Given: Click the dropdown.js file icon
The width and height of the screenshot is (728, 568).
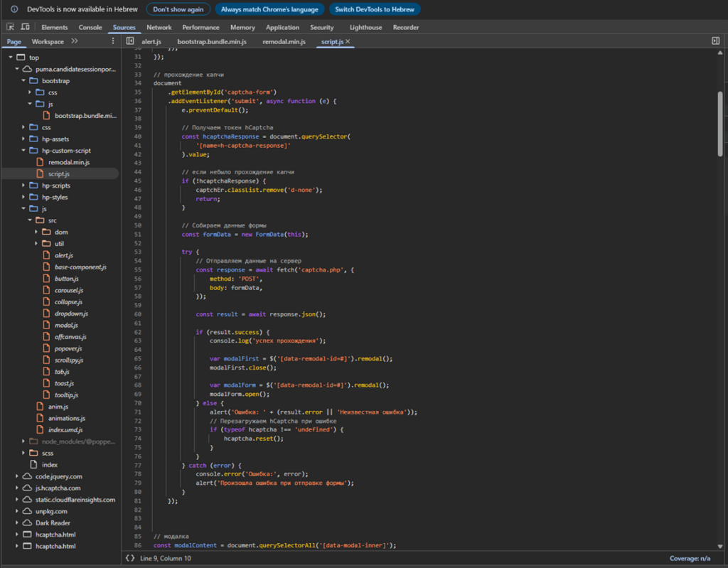Looking at the screenshot, I should point(46,313).
